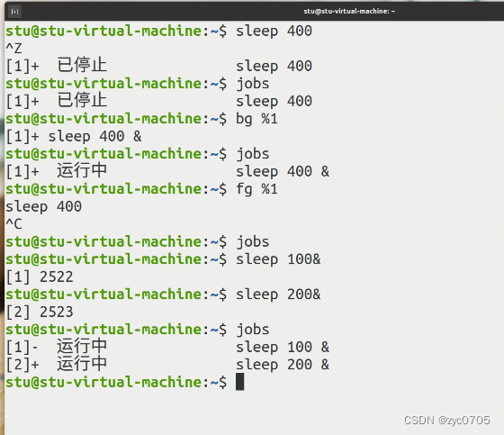Click the '[2]+ 运行中 sleep 200 &' job line
Screen dimensions: 504x435
pos(167,365)
